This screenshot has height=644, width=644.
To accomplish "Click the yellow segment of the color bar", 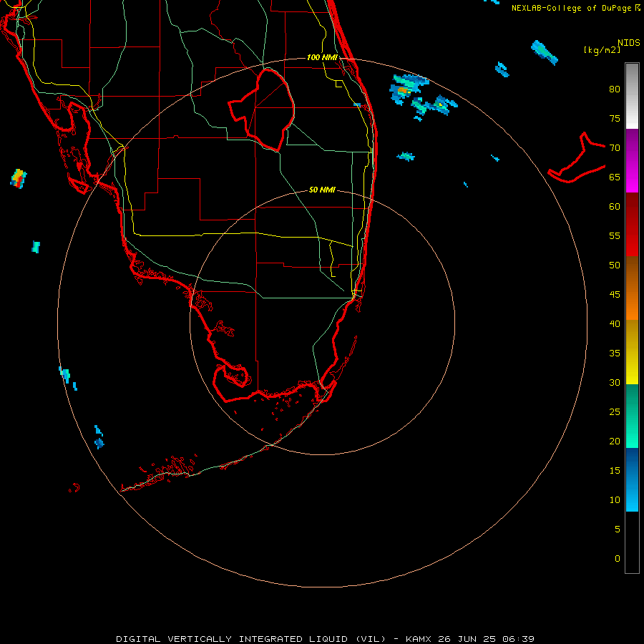I will pos(632,352).
